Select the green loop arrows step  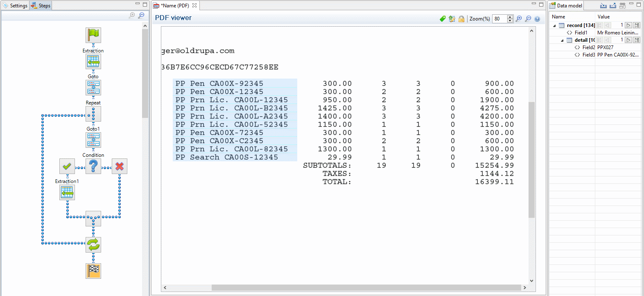[x=93, y=245]
